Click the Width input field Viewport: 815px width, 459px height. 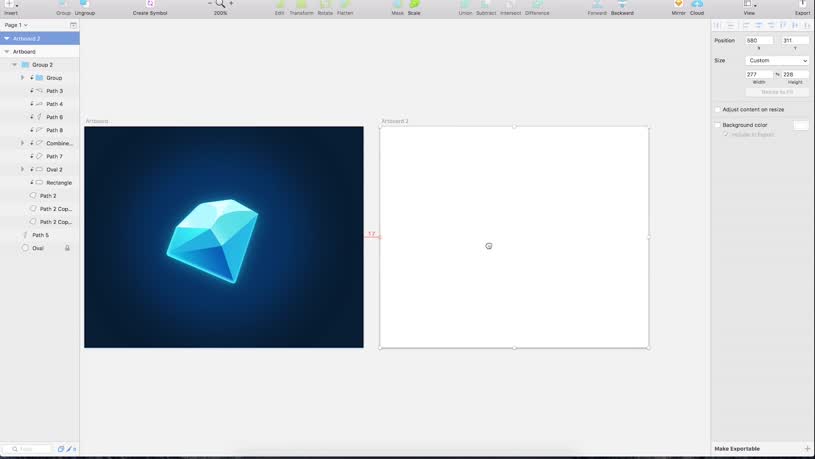coord(759,74)
